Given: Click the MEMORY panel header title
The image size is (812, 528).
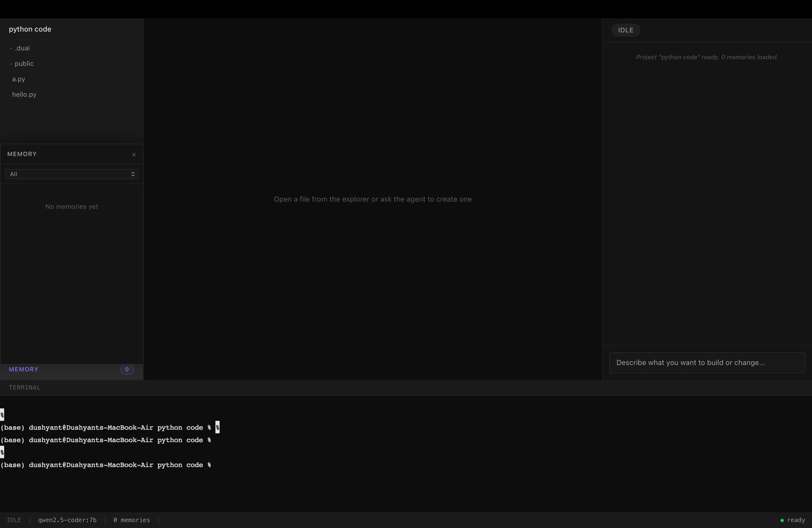Looking at the screenshot, I should click(22, 154).
